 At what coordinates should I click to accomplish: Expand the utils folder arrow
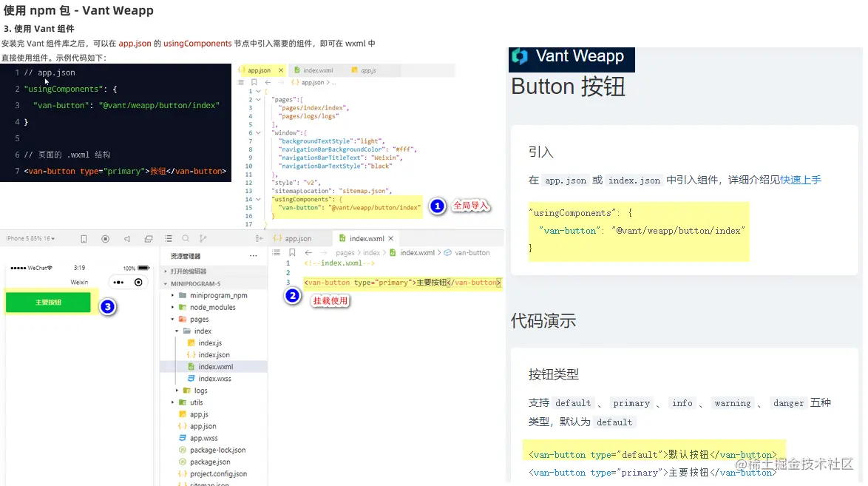point(173,402)
